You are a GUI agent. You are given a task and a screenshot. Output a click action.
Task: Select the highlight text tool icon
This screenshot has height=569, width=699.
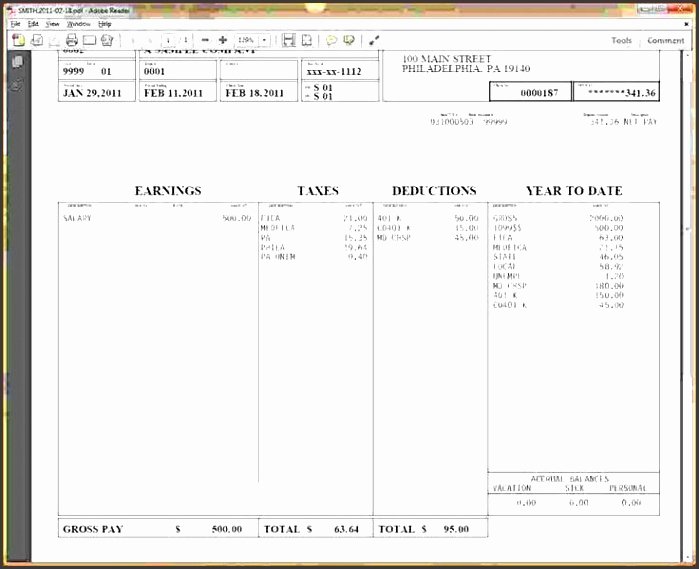[349, 40]
